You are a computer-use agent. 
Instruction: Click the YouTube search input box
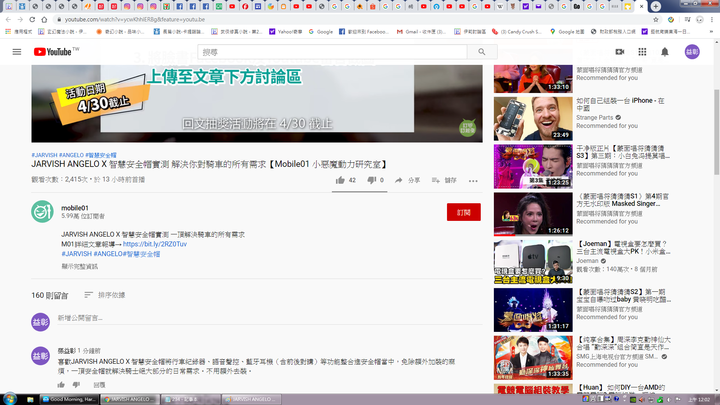click(332, 52)
